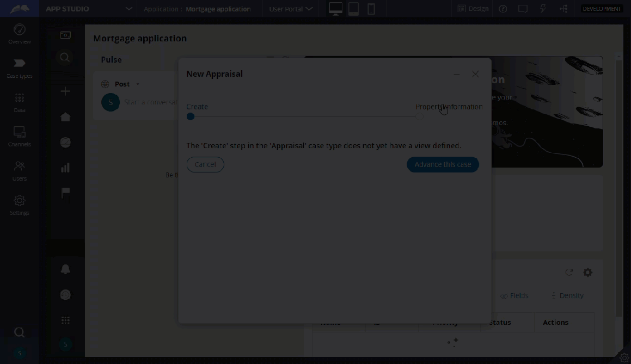Go to Home in portal navigation
The height and width of the screenshot is (364, 631).
click(65, 116)
